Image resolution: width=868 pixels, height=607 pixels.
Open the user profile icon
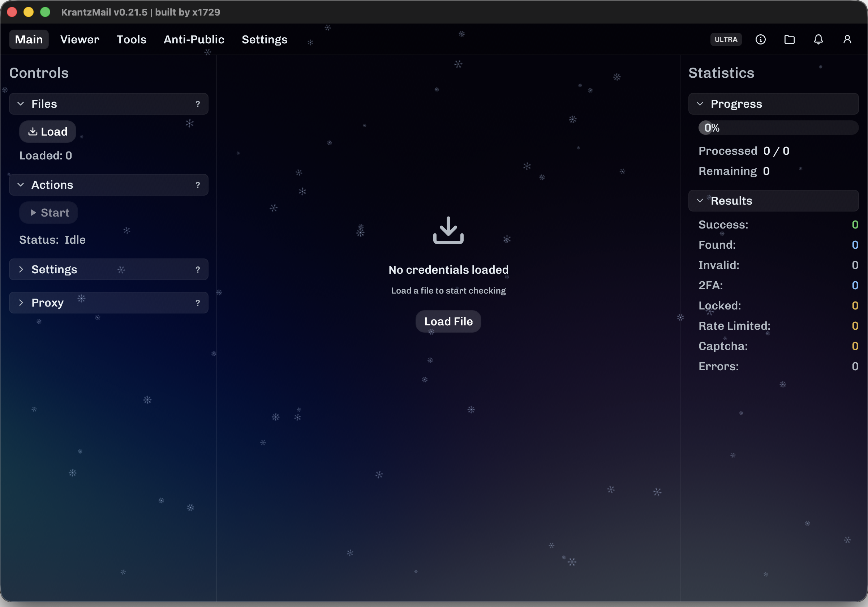click(x=847, y=39)
